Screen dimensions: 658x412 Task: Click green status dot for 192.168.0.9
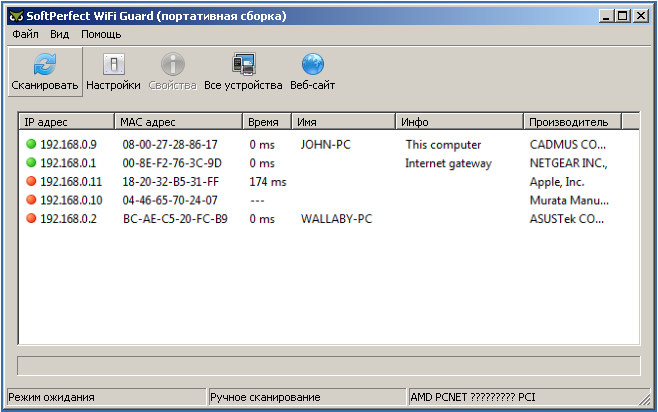[31, 144]
